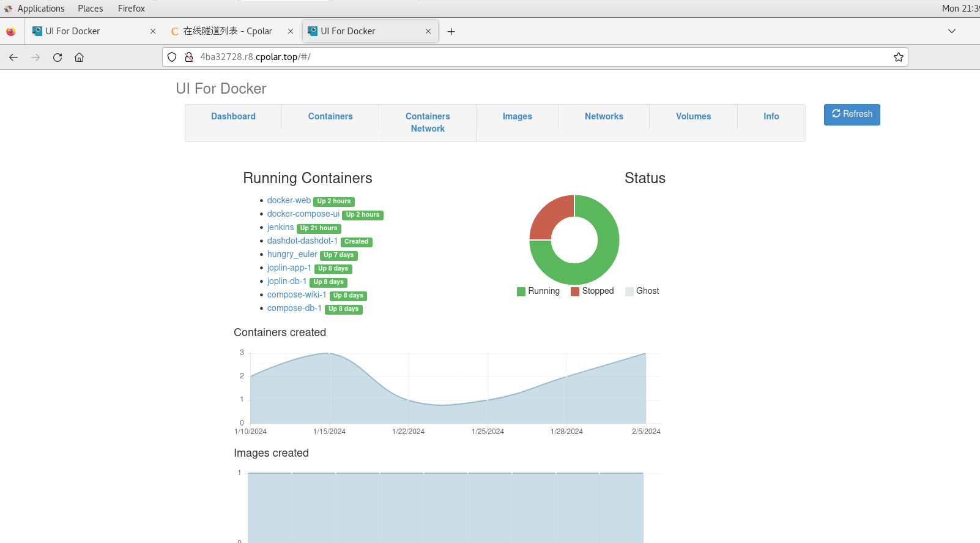The image size is (980, 543).
Task: Close the first UI For Docker tab
Action: click(x=153, y=31)
